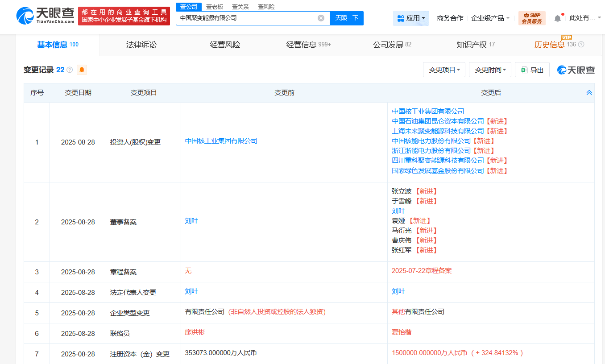Switch to the 法律诉讼 tab
The image size is (605, 364).
tap(141, 45)
